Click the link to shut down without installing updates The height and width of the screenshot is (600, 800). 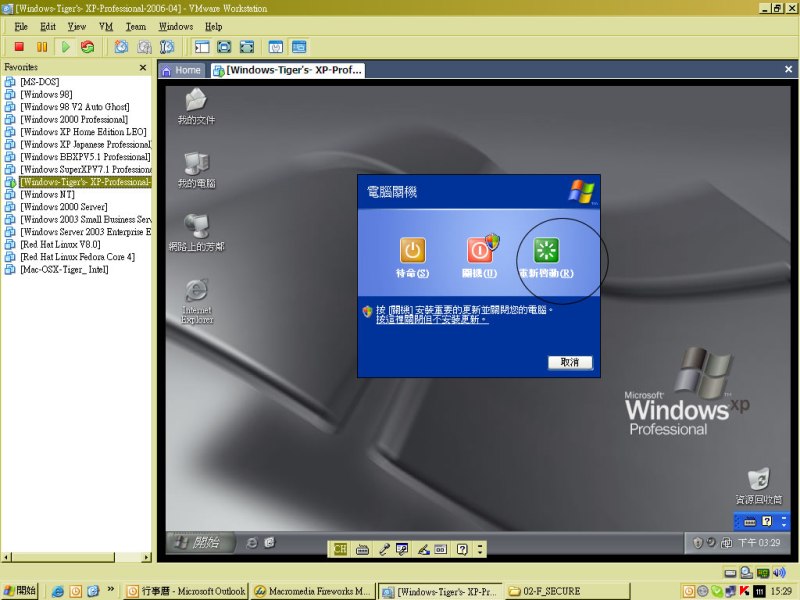(432, 319)
